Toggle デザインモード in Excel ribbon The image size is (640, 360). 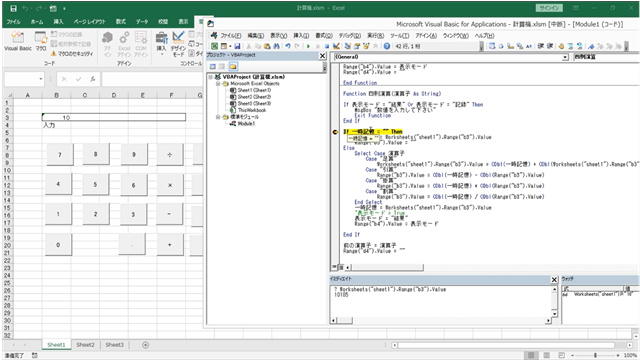[x=178, y=44]
